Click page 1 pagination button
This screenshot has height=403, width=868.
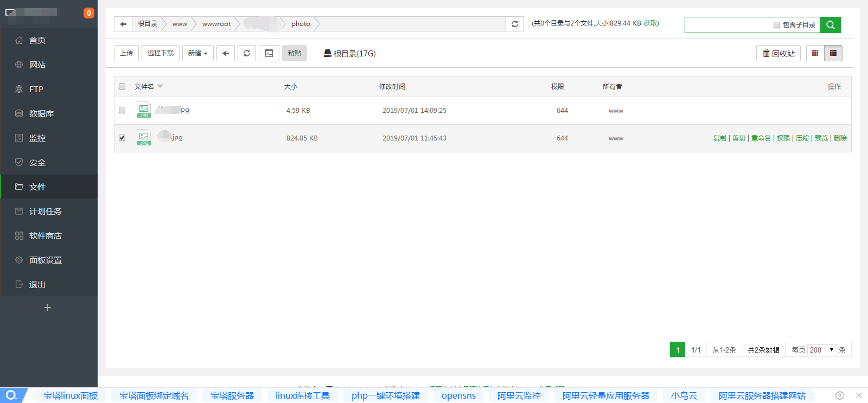tap(678, 350)
